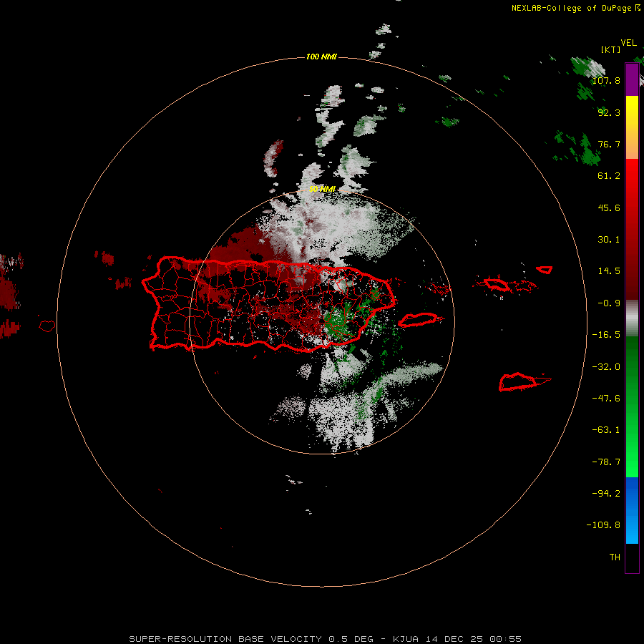
Task: Click the TH legend label
Action: tap(615, 557)
